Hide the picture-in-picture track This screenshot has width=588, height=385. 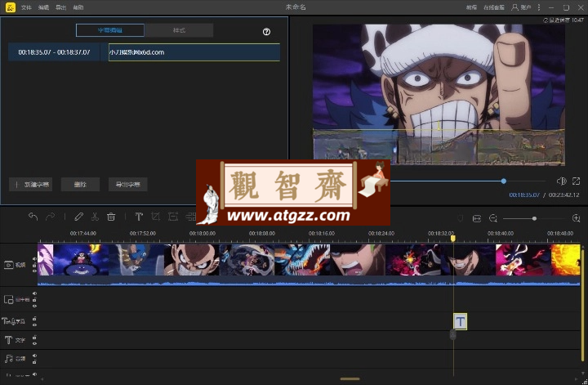(x=34, y=306)
